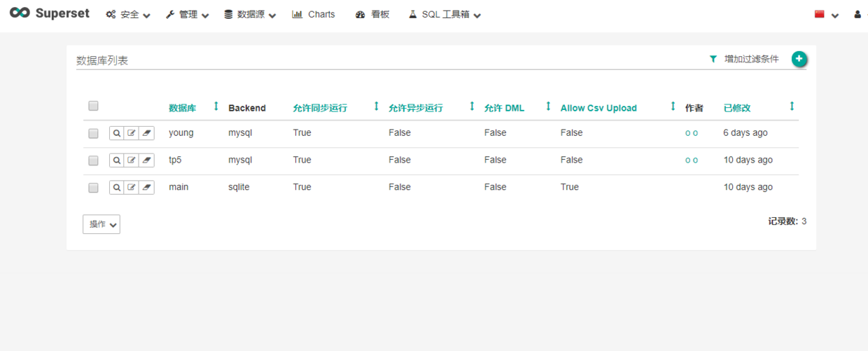The width and height of the screenshot is (868, 351).
Task: Show details of tp5 database (magnifier)
Action: coord(117,160)
